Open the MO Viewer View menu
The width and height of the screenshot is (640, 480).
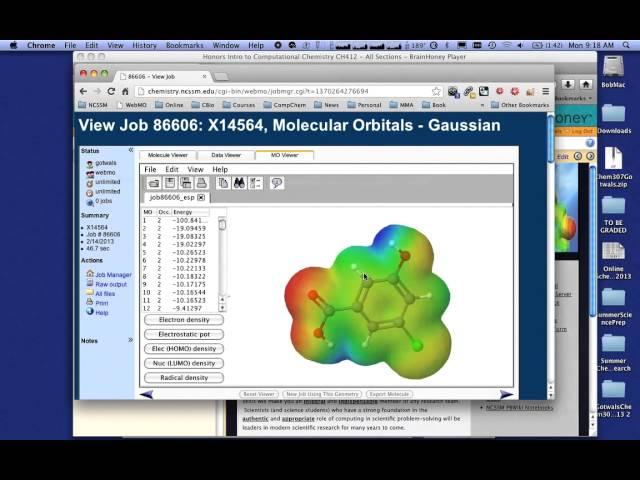[196, 169]
